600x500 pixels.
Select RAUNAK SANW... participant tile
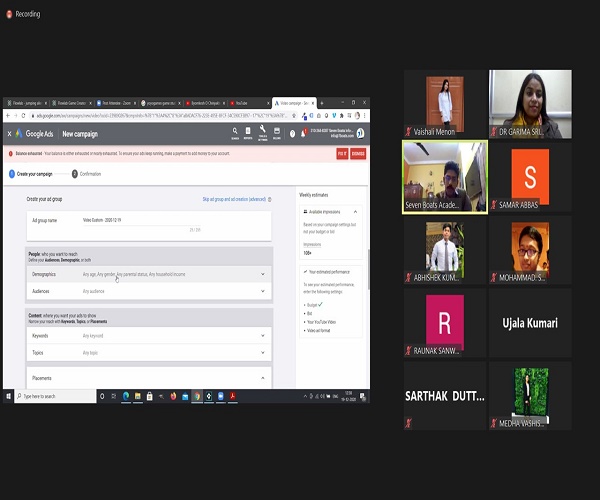coord(445,323)
